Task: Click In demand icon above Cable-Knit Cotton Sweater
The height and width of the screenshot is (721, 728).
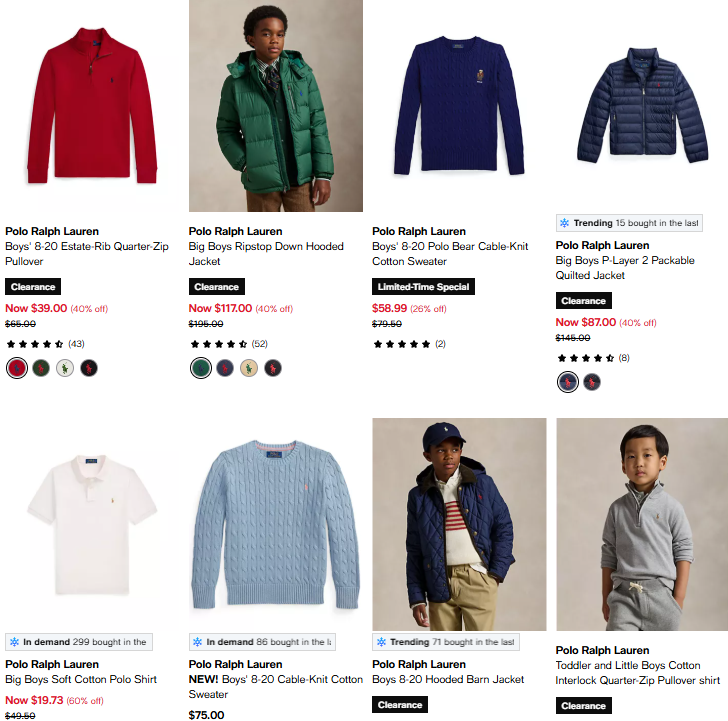Action: (198, 642)
